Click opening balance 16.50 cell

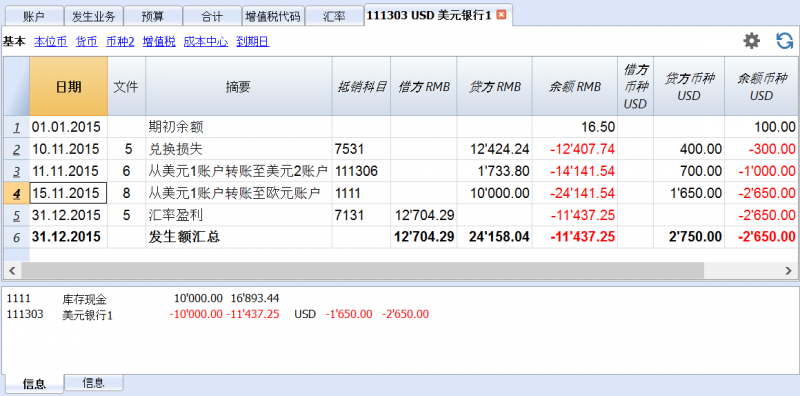point(575,127)
